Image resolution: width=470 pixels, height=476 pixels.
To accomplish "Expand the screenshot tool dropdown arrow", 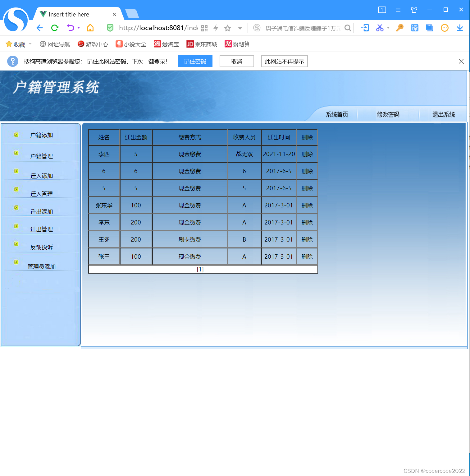I will [x=388, y=28].
